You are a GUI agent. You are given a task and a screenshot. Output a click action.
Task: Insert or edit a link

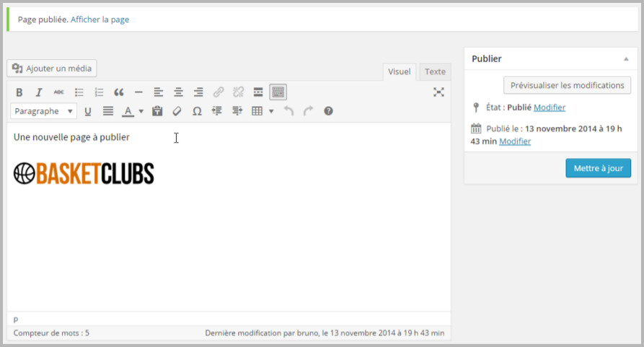pos(219,92)
